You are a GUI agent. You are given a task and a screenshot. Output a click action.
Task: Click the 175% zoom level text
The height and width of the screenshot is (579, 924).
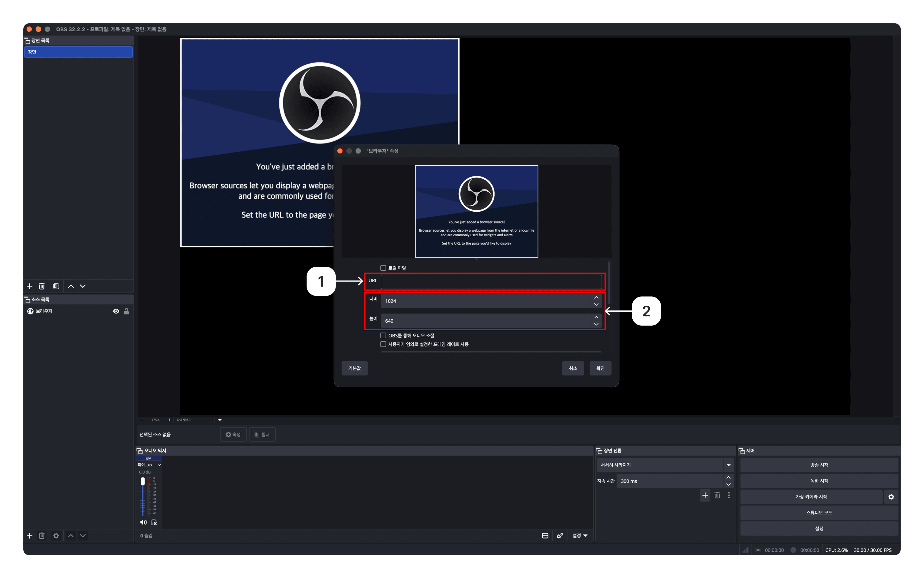[x=155, y=420]
